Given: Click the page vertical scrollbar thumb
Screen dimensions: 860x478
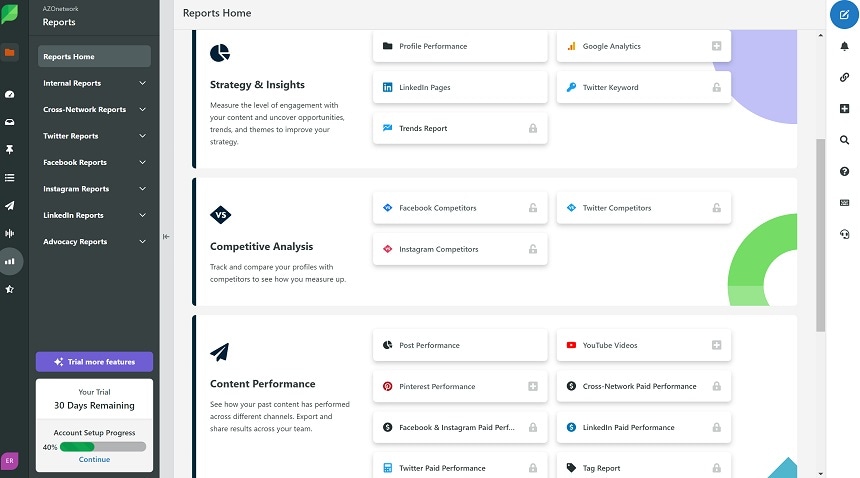Looking at the screenshot, I should 820,235.
